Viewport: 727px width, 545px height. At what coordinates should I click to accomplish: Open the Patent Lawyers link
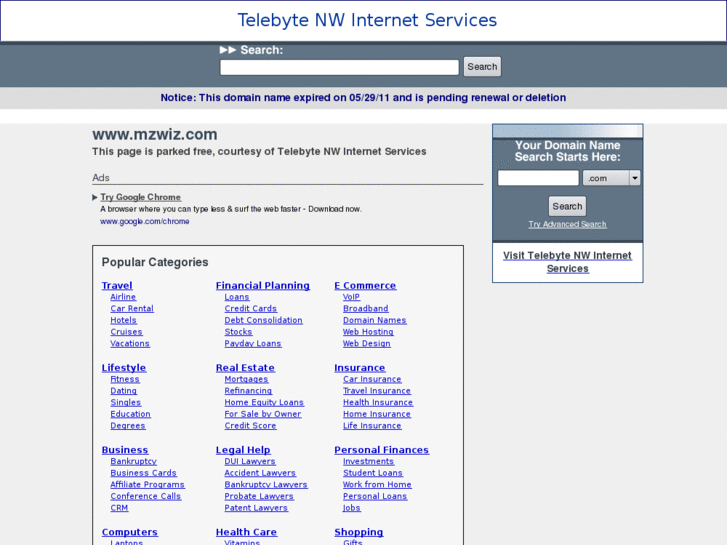pos(256,508)
